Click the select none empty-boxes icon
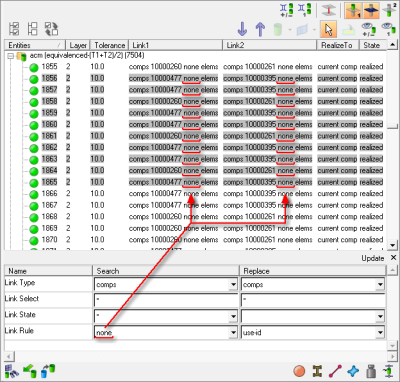Image resolution: width=400 pixels, height=382 pixels. point(32,29)
